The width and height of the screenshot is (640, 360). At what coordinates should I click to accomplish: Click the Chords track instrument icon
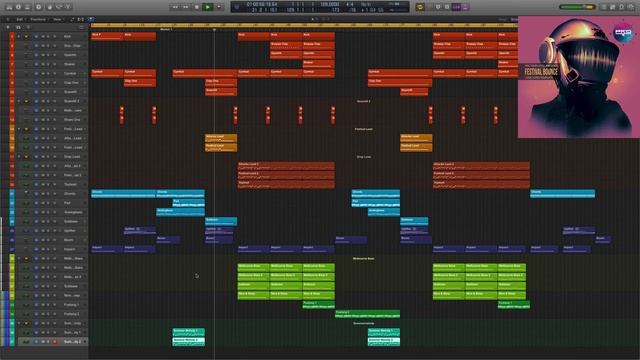coord(26,194)
